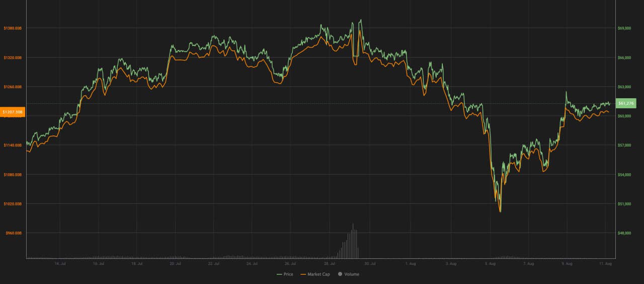Select the 11. Aug date label
This screenshot has width=644, height=284.
[x=606, y=263]
